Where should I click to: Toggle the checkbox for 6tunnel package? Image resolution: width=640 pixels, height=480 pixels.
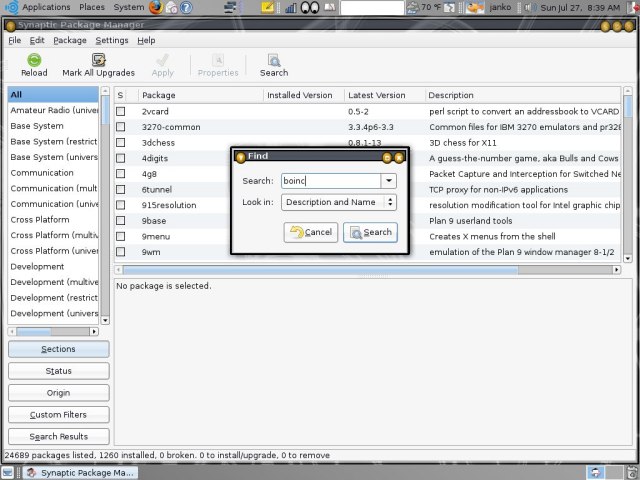[120, 189]
